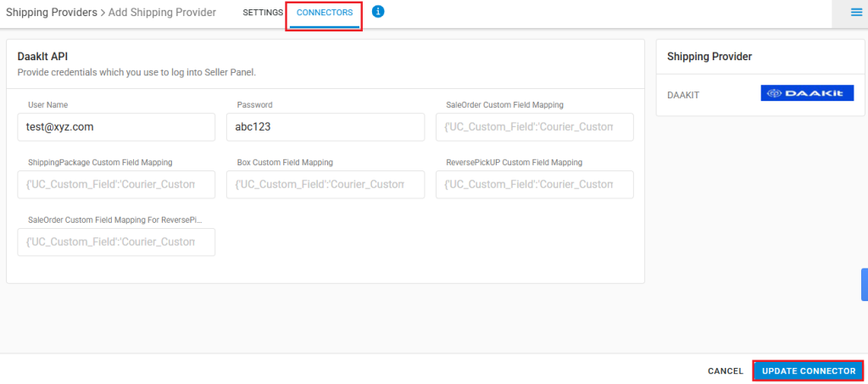
Task: Click the Update Connector button
Action: [x=808, y=370]
